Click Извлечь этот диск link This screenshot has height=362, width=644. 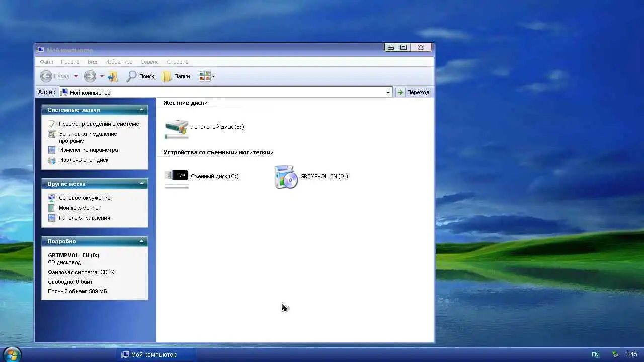(84, 160)
